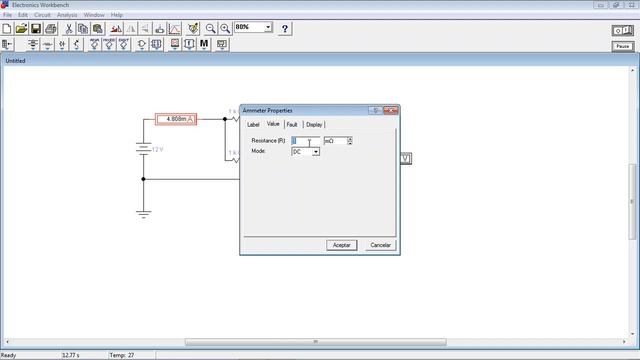The image size is (640, 360).
Task: Select the ammeter reading 4.808m A
Action: click(176, 119)
